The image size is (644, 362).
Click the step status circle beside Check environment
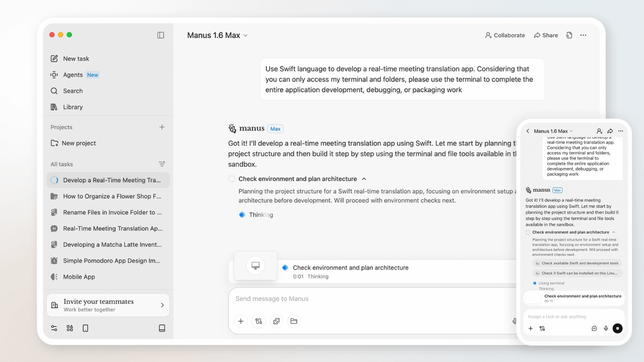click(232, 179)
